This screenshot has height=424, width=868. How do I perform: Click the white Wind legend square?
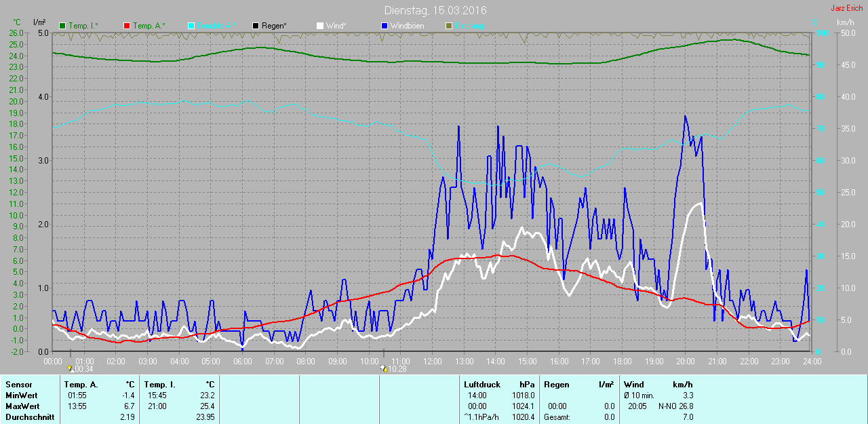click(x=319, y=26)
